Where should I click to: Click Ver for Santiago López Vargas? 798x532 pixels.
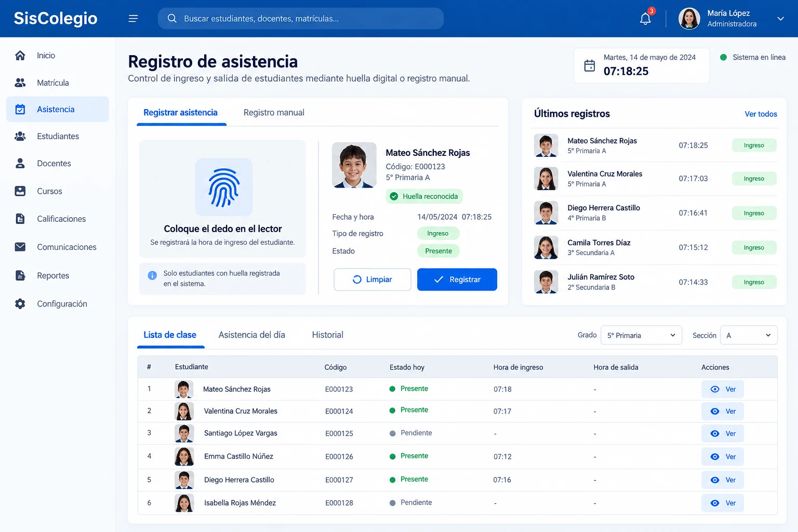(723, 433)
